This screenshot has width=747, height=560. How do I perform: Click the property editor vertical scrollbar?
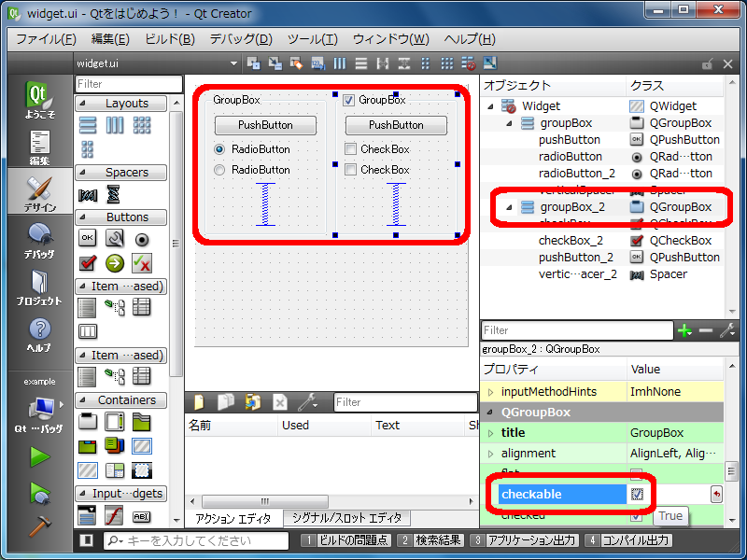tap(732, 472)
